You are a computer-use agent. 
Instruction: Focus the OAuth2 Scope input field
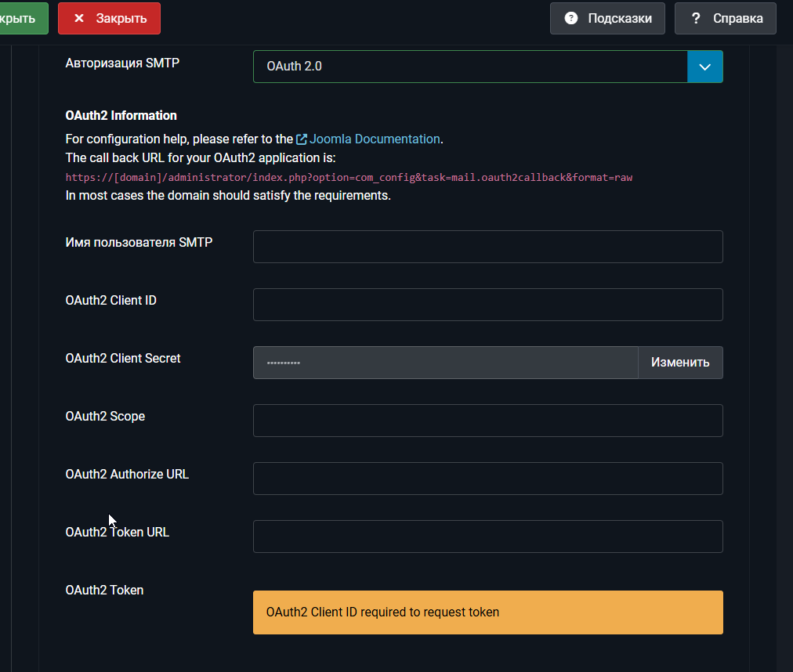click(x=488, y=421)
